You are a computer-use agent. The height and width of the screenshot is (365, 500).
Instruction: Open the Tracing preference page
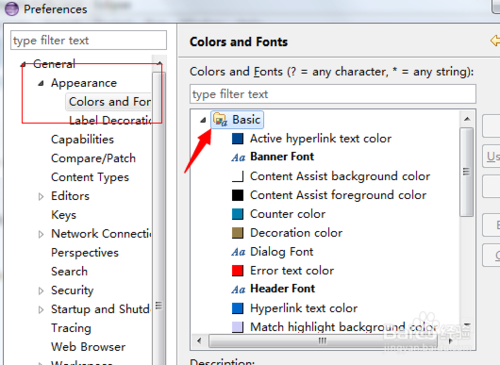pos(71,328)
